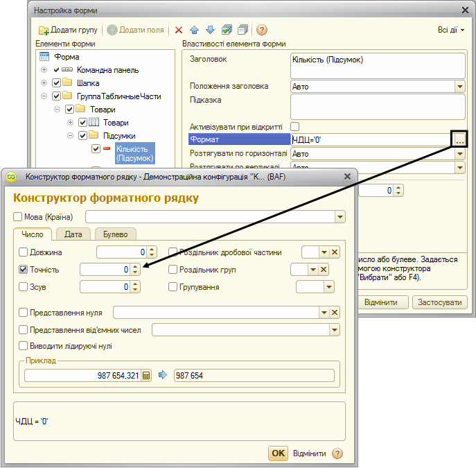Uncheck the Точність checkbox
This screenshot has height=468, width=476.
pyautogui.click(x=24, y=270)
